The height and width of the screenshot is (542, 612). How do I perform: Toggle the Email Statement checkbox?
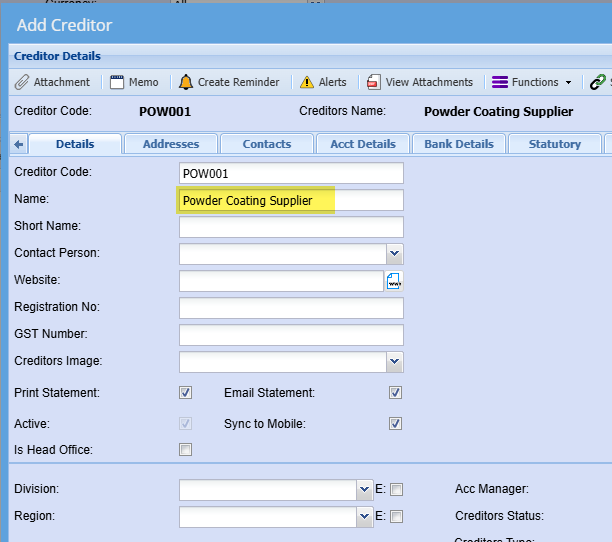(395, 393)
